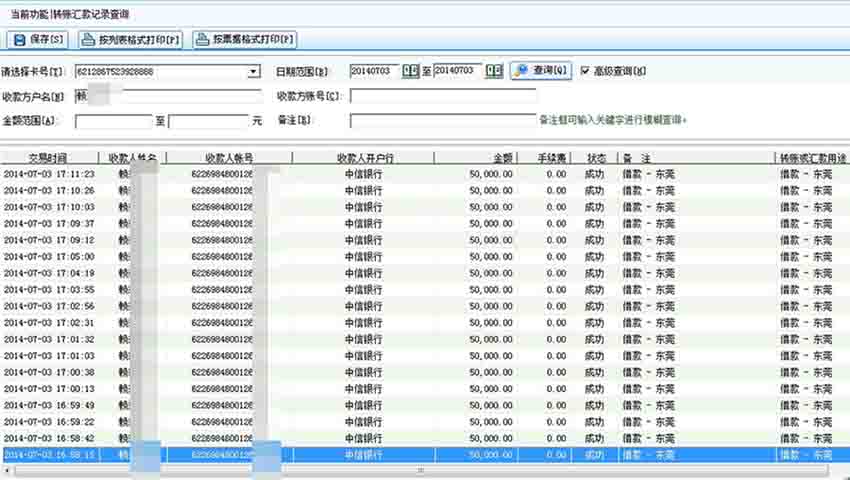Click the start date field 20140703

(375, 71)
